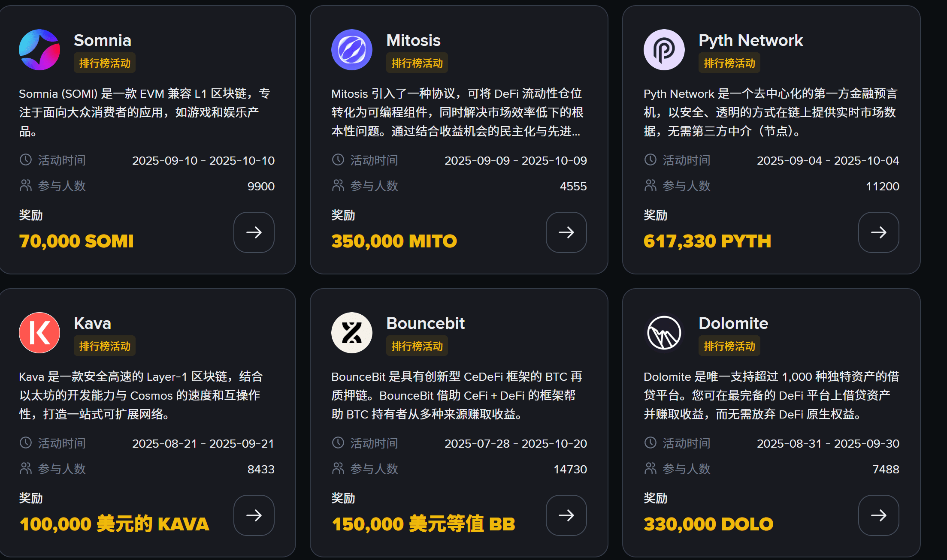Click the Dolomite logo icon

(x=664, y=333)
